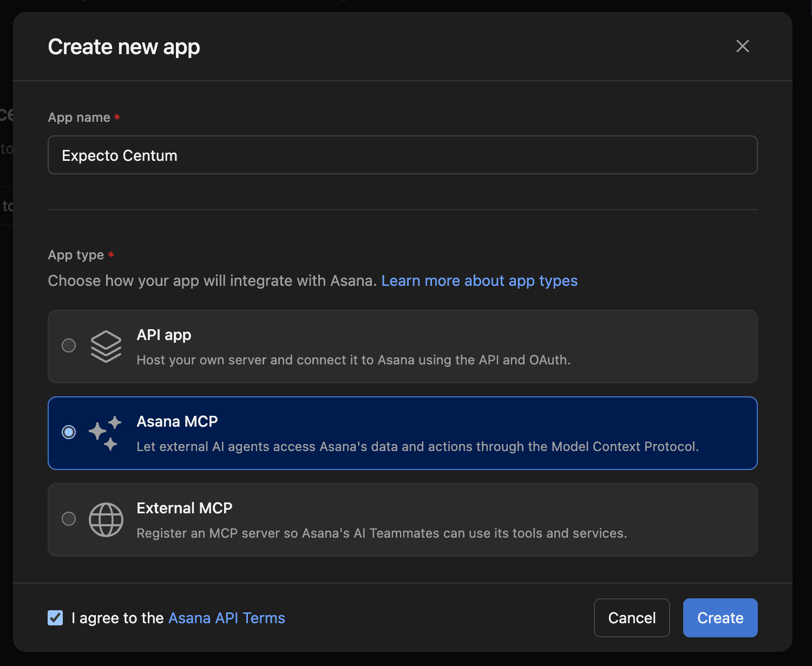Click the 'App name' field label
Image resolution: width=812 pixels, height=666 pixels.
point(79,117)
